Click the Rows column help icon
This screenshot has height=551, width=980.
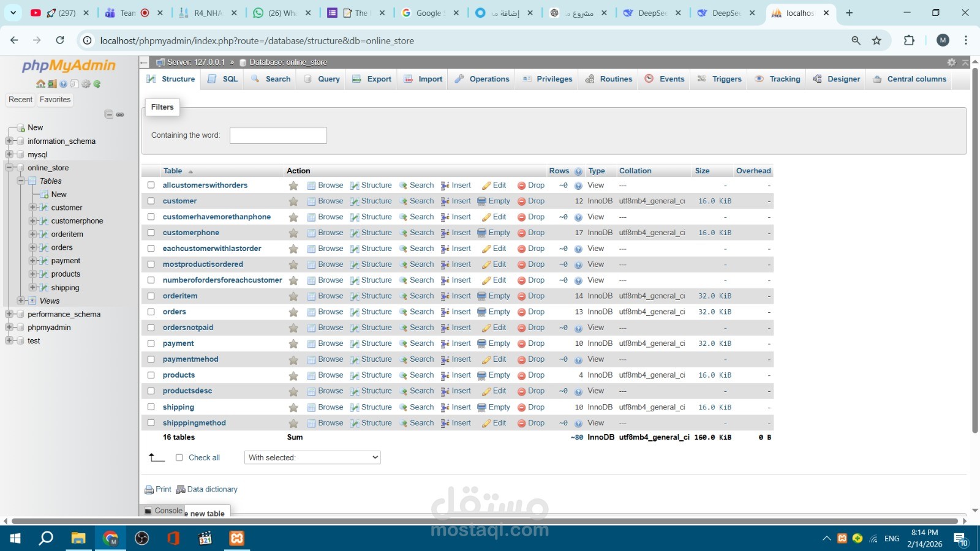(578, 171)
